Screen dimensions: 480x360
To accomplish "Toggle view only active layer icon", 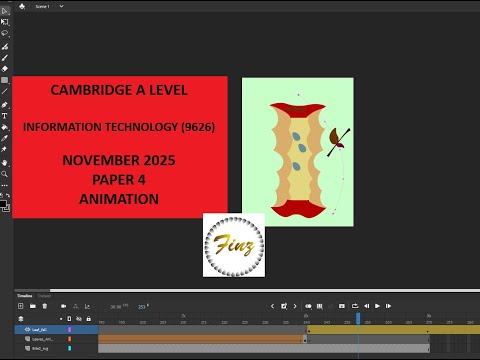I will (x=21, y=319).
